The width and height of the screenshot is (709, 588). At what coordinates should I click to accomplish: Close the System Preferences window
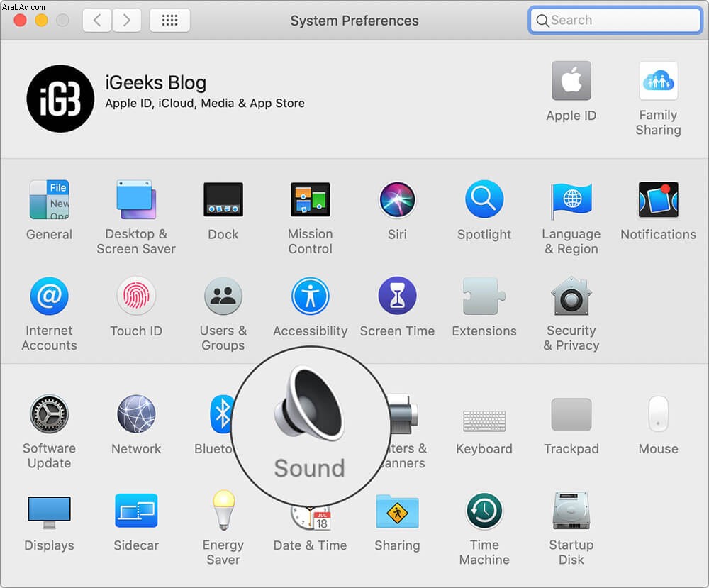pyautogui.click(x=21, y=21)
